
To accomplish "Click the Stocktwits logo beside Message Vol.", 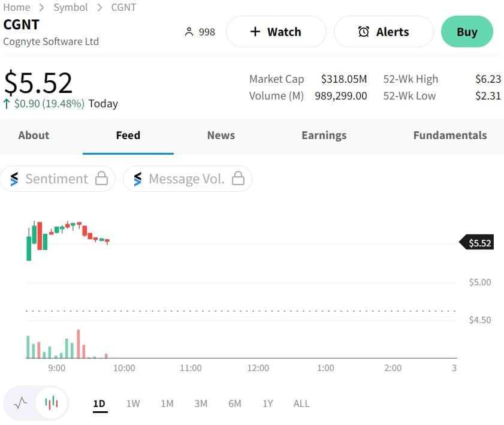I will [138, 179].
